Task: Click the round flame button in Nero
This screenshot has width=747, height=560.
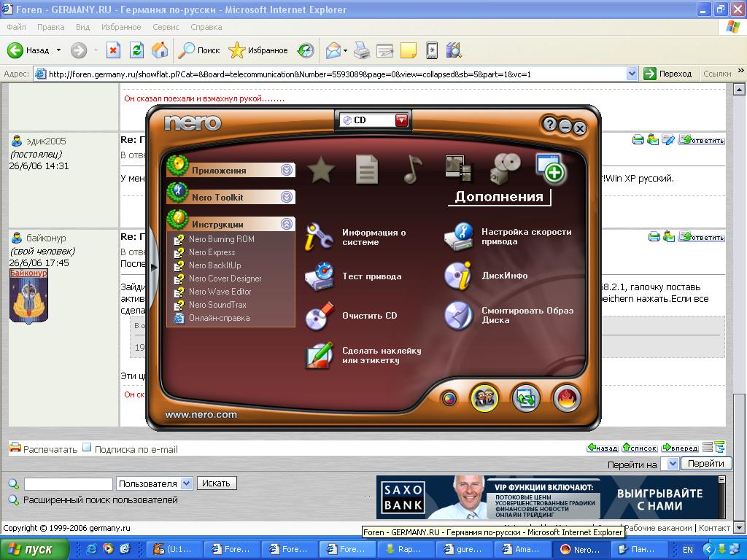Action: (x=566, y=397)
